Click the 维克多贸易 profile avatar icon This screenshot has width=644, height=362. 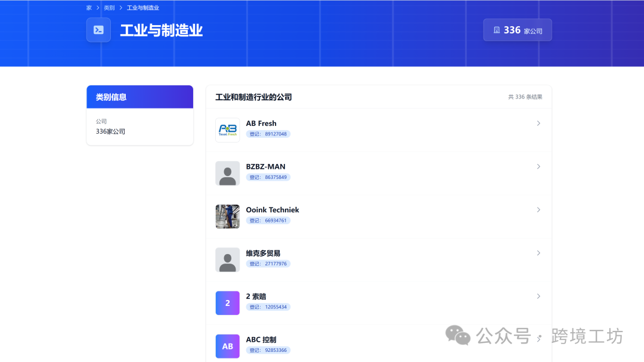pyautogui.click(x=227, y=259)
